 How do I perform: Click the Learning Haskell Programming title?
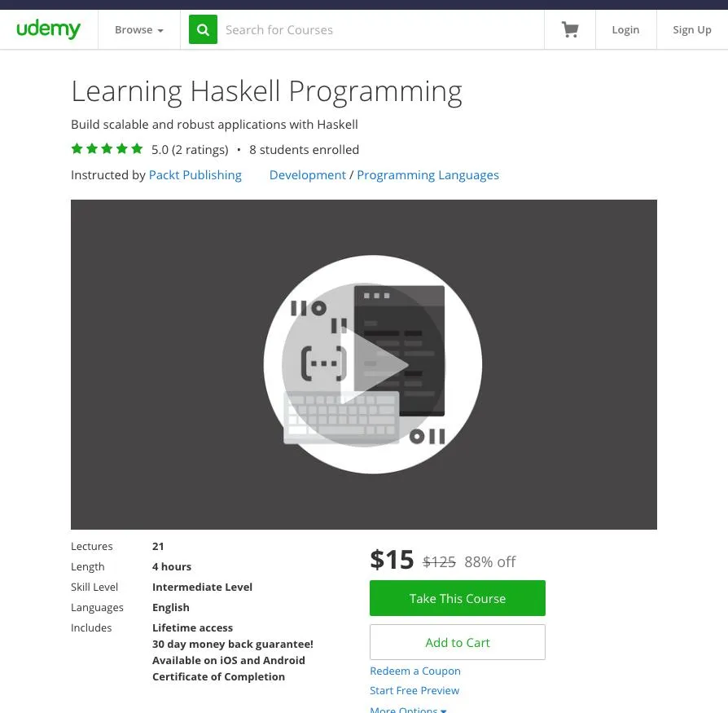click(266, 91)
